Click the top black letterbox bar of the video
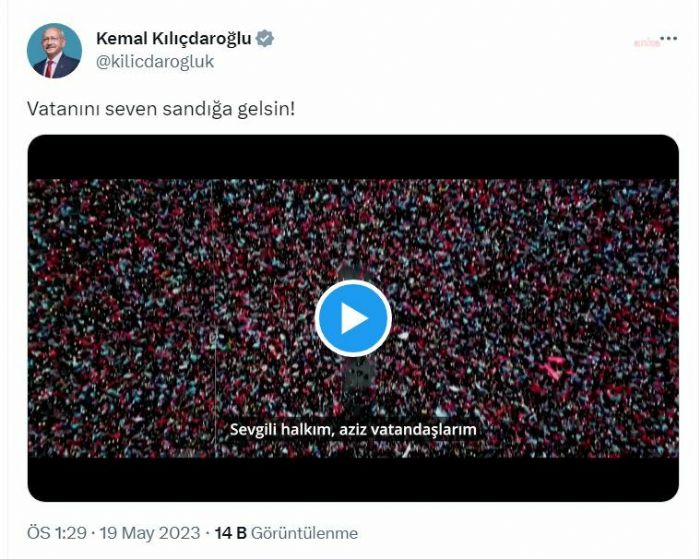This screenshot has height=559, width=700. [353, 157]
